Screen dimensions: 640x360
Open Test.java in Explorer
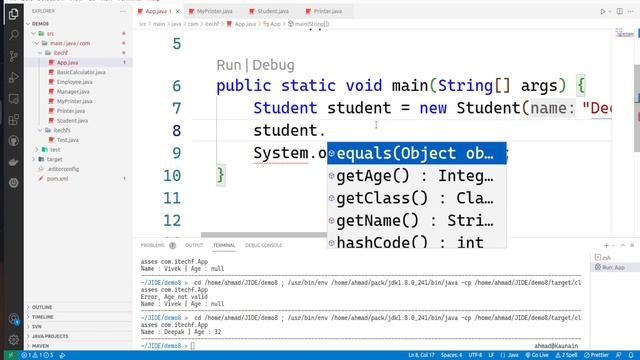[68, 140]
